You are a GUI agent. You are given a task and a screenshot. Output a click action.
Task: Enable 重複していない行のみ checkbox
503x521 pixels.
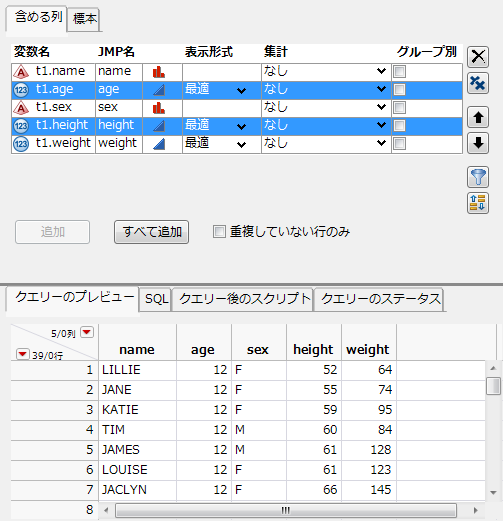click(219, 231)
